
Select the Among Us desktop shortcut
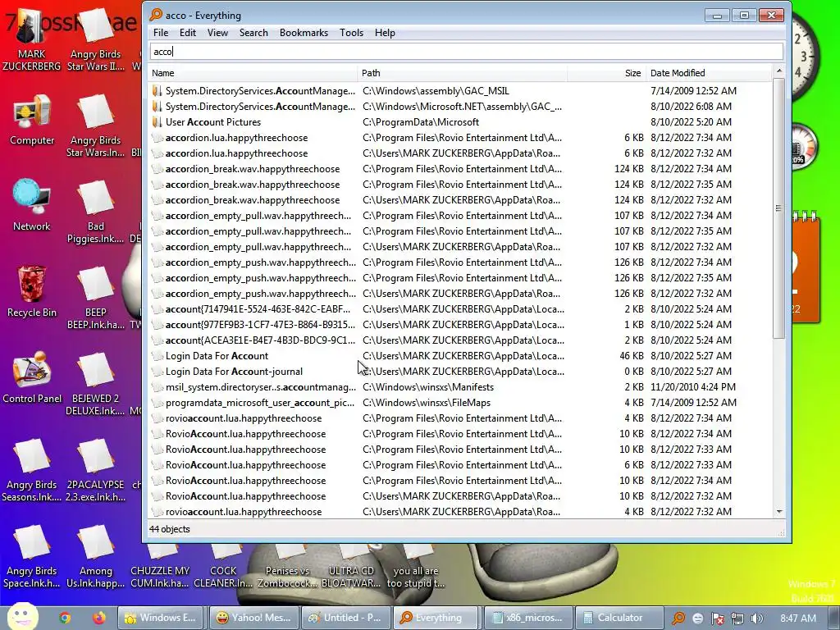point(95,557)
